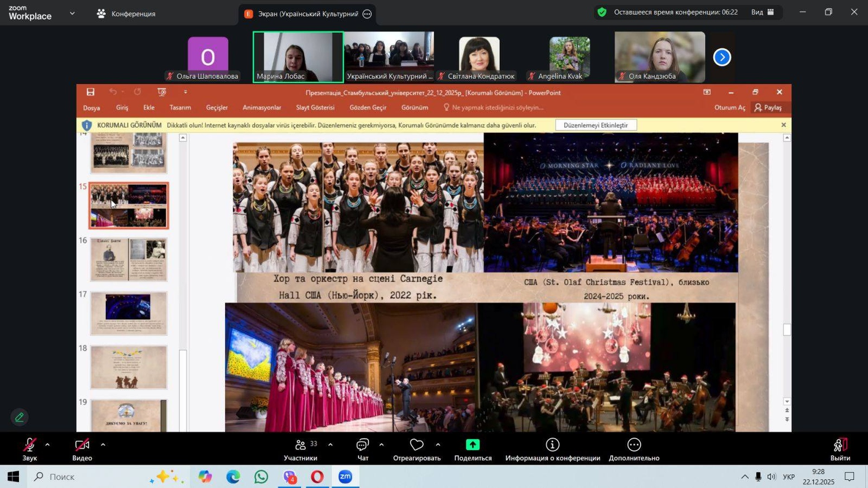868x488 pixels.
Task: Open the Конференция tab
Action: pyautogui.click(x=127, y=14)
